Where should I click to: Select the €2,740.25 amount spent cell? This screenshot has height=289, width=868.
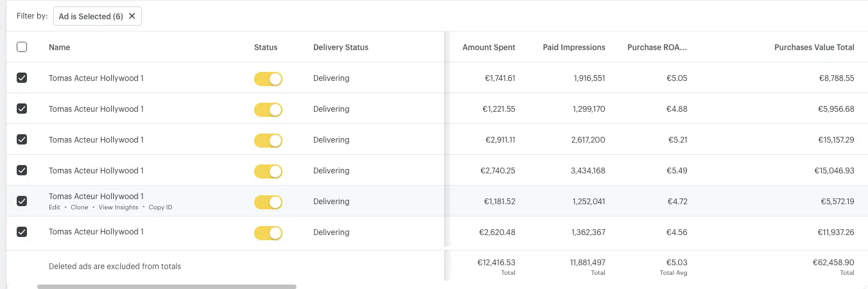point(498,171)
